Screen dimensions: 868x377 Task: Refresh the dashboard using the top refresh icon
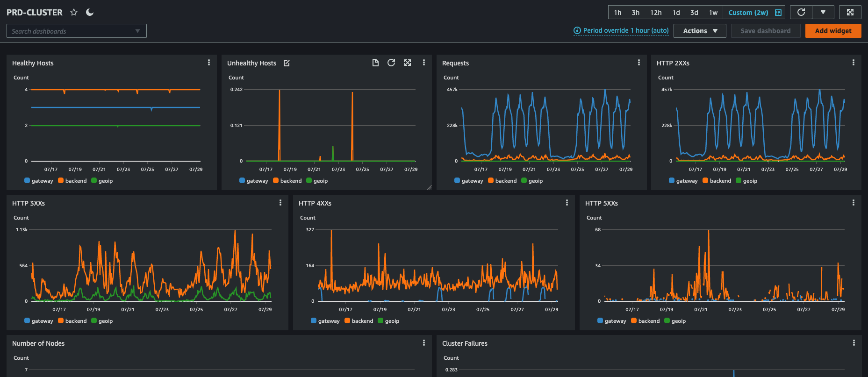(x=801, y=12)
